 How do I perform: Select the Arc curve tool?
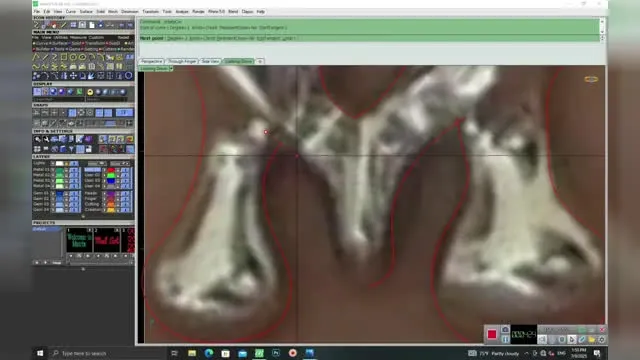(91, 57)
